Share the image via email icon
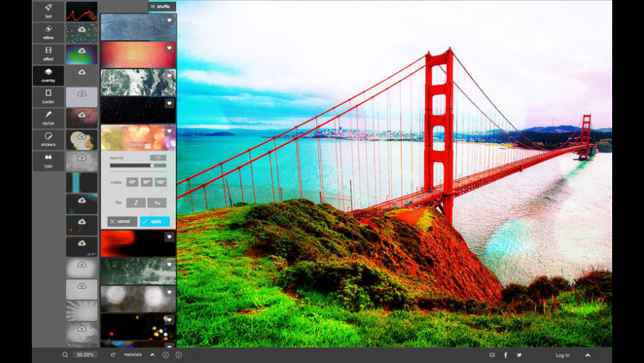 [x=492, y=355]
